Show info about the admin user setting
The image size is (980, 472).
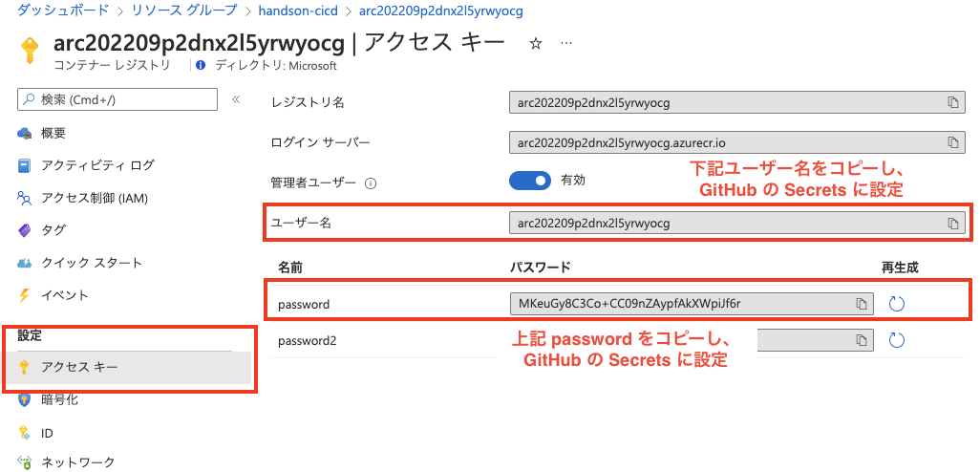[x=370, y=183]
